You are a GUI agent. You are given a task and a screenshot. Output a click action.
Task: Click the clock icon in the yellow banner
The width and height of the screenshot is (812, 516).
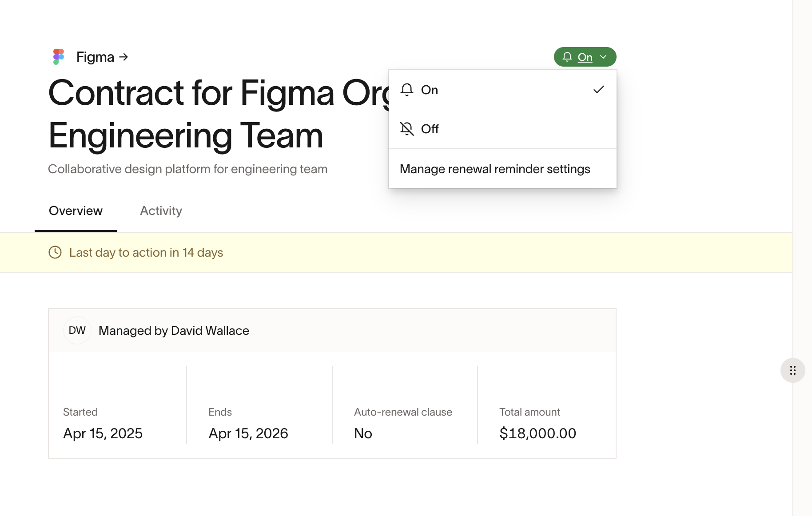[x=55, y=252]
